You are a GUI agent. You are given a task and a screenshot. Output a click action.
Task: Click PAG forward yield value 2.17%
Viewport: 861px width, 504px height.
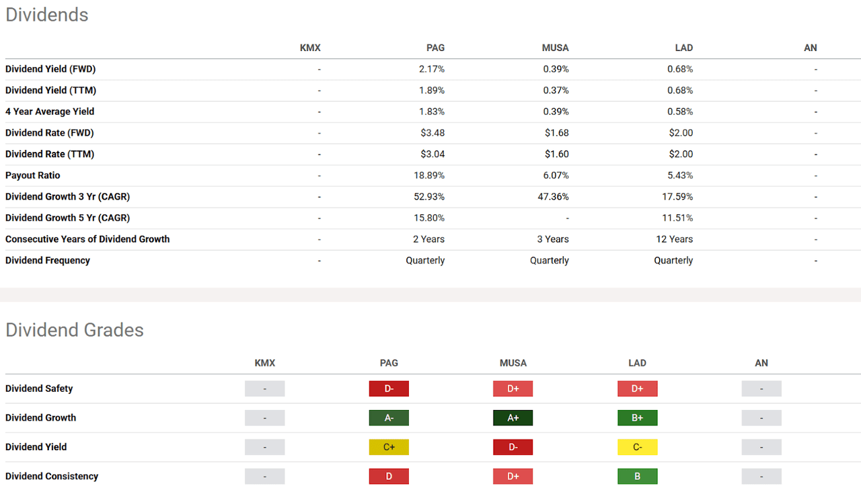[431, 69]
